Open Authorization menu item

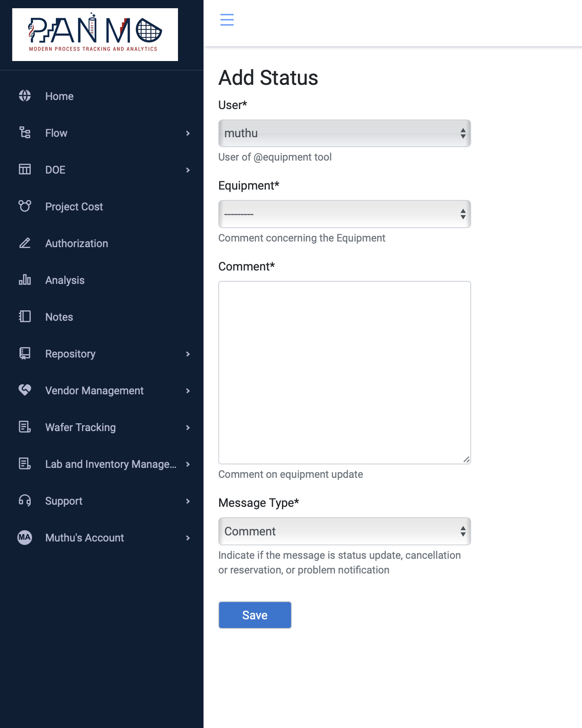point(77,243)
